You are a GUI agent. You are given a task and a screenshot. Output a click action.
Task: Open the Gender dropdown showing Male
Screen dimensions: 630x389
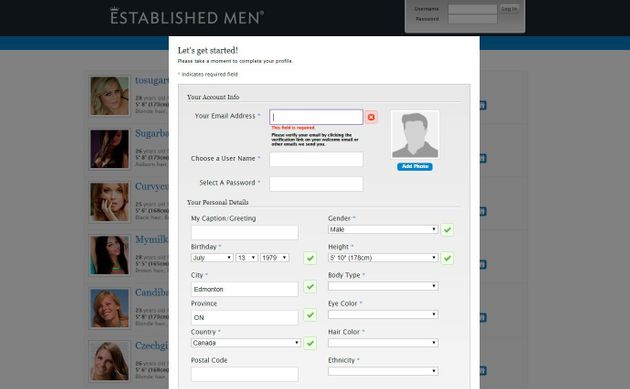pos(383,229)
